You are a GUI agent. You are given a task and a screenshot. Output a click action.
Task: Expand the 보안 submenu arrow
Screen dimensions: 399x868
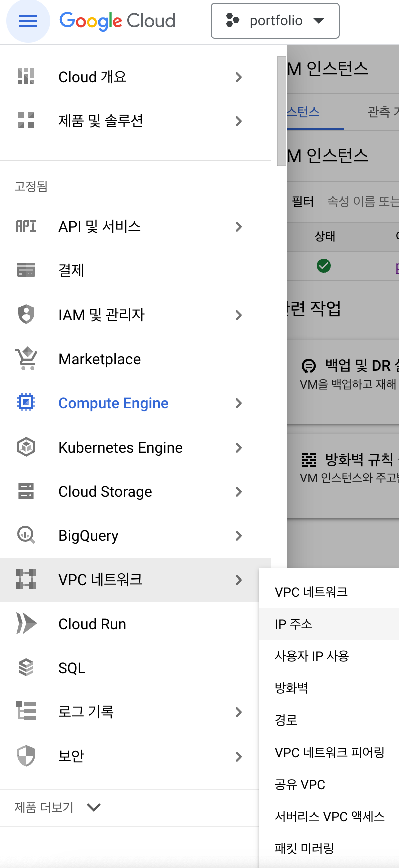pos(239,757)
